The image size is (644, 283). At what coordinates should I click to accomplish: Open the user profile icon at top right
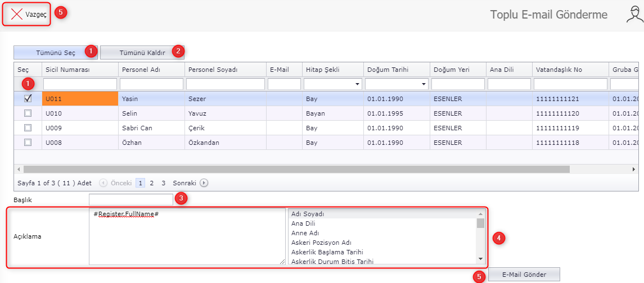click(x=634, y=15)
